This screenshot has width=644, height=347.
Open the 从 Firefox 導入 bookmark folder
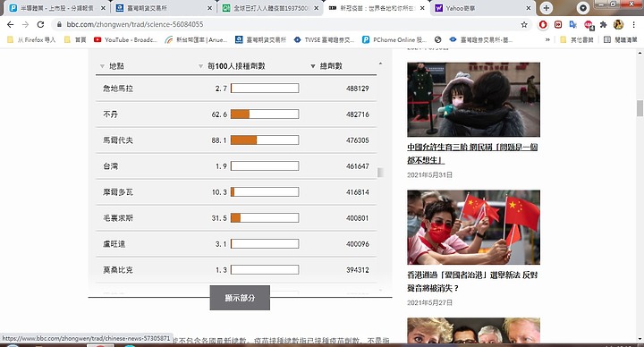coord(31,40)
